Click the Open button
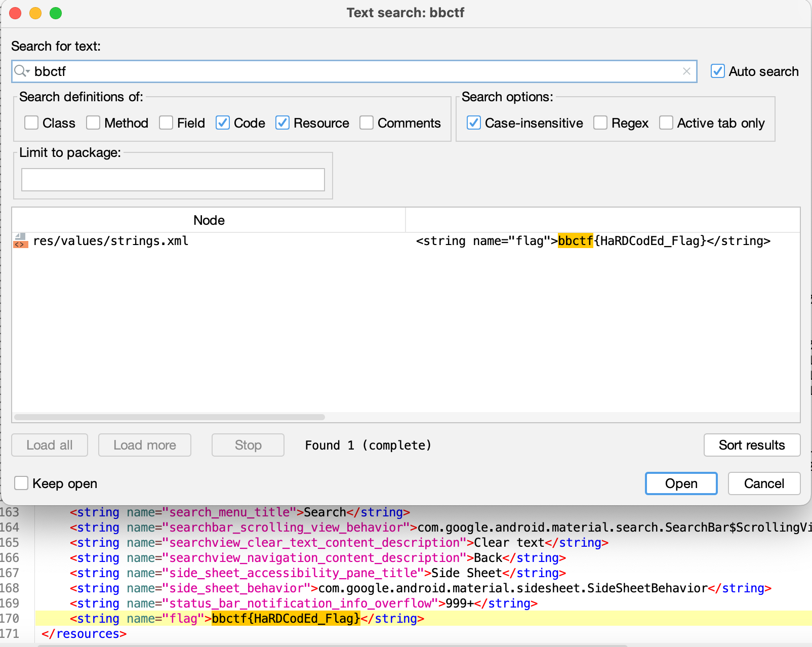Screen dimensions: 812x647 tap(681, 483)
